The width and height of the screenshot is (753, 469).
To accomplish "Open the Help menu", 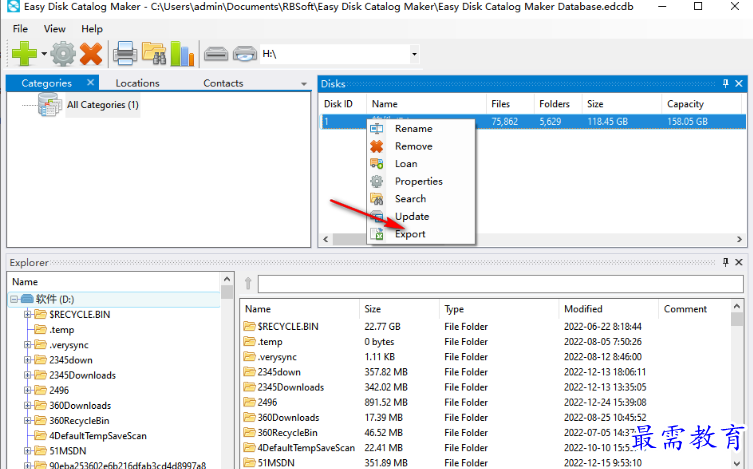I will pos(92,29).
